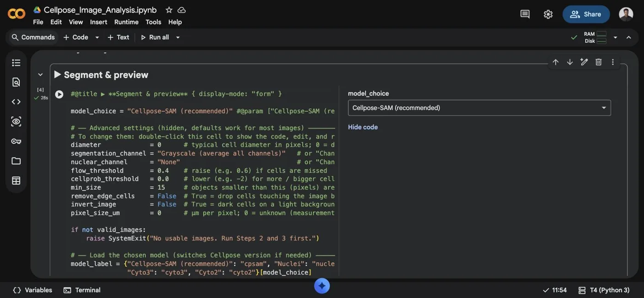Click the Share button
The image size is (644, 298).
586,14
